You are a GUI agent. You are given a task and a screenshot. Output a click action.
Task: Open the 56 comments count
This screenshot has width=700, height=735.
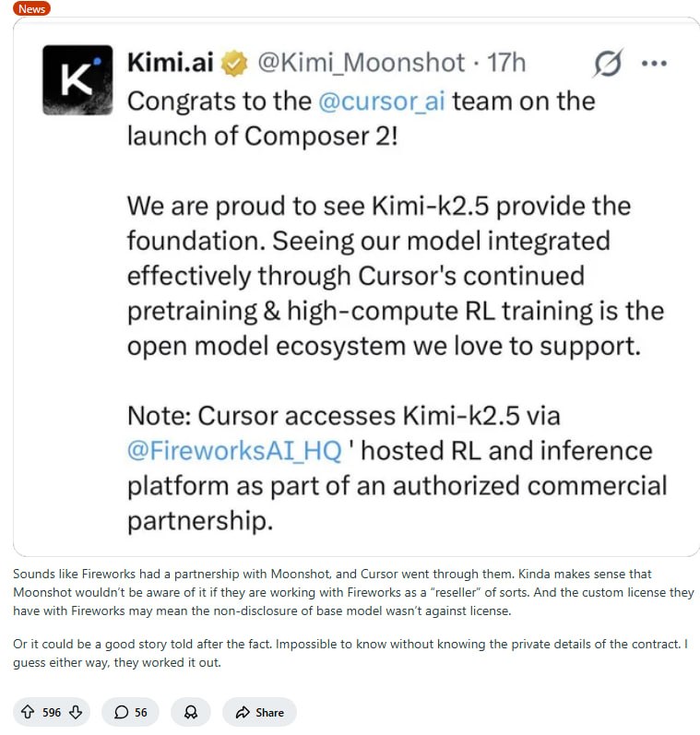[x=141, y=712]
